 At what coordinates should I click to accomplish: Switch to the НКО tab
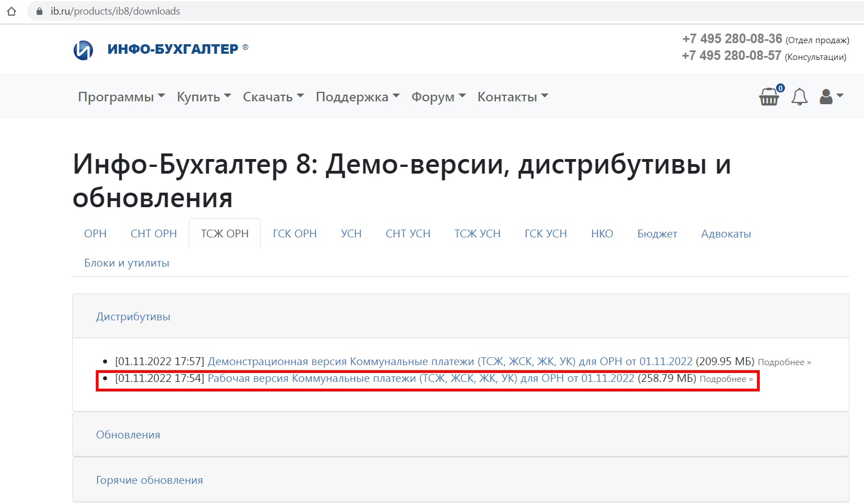(x=602, y=234)
